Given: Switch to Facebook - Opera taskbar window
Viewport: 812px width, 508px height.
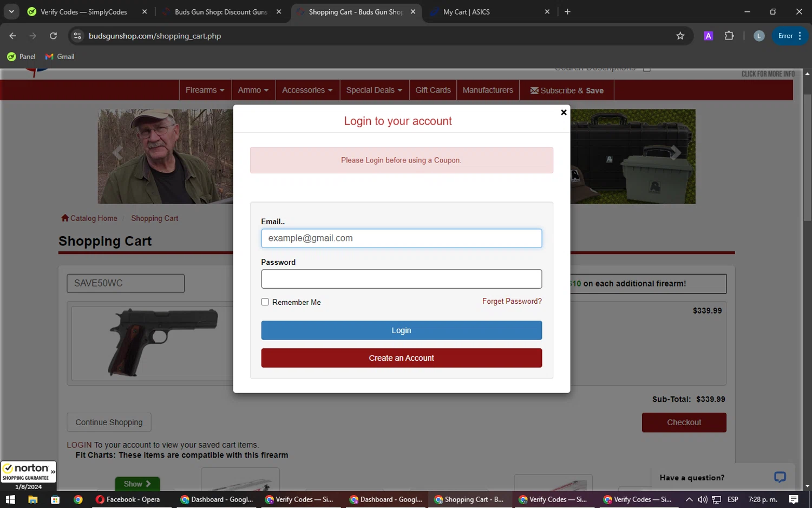Looking at the screenshot, I should pos(129,499).
